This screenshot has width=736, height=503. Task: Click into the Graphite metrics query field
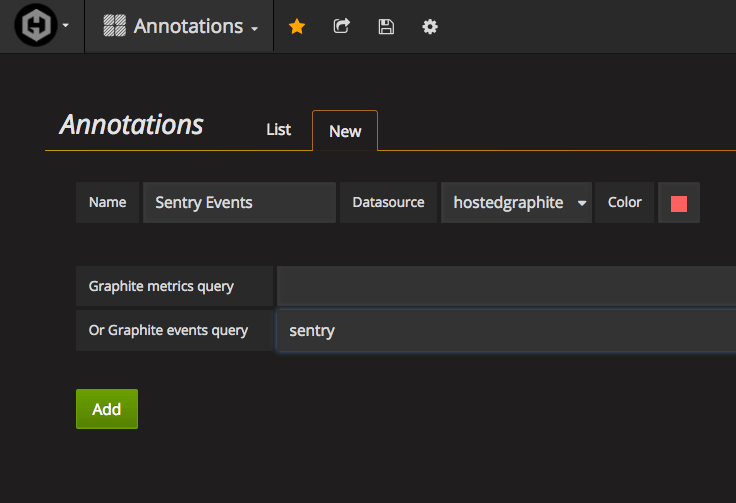coord(505,286)
